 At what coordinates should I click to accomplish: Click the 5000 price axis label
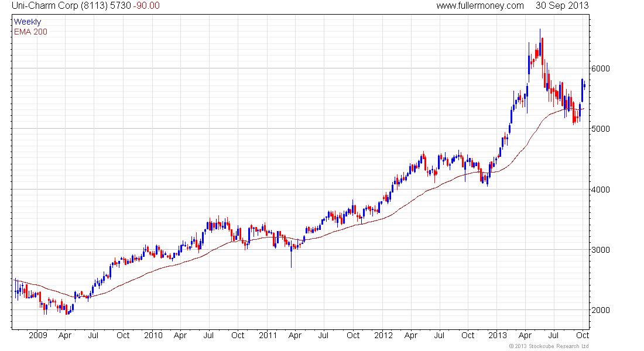point(601,129)
